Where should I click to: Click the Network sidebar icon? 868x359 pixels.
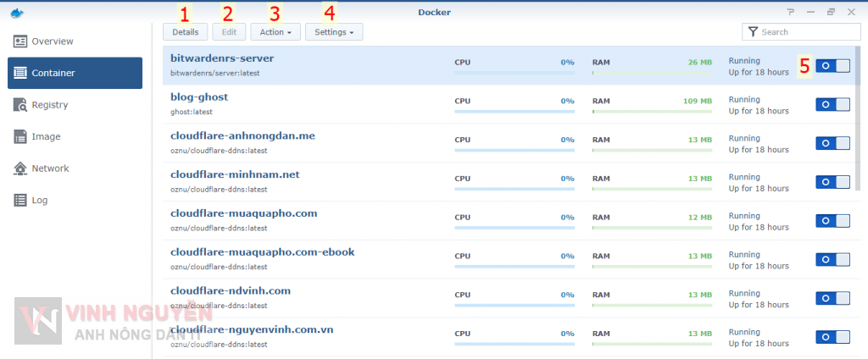(20, 168)
